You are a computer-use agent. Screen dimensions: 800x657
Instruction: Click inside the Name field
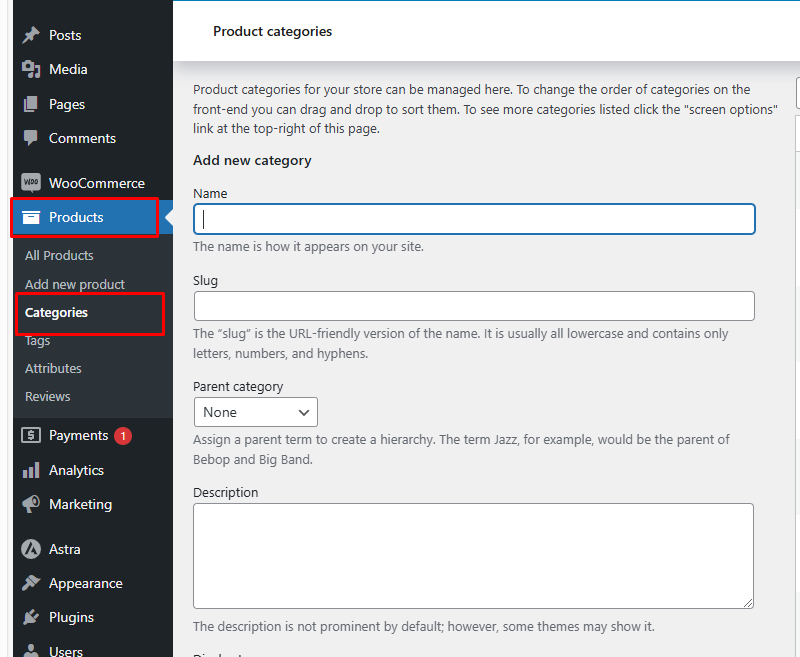click(474, 219)
